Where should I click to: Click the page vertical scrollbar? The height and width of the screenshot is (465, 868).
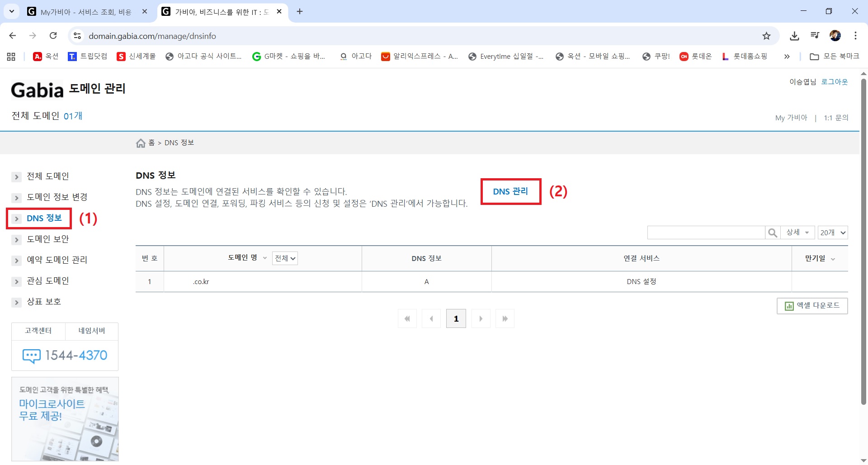click(x=863, y=242)
